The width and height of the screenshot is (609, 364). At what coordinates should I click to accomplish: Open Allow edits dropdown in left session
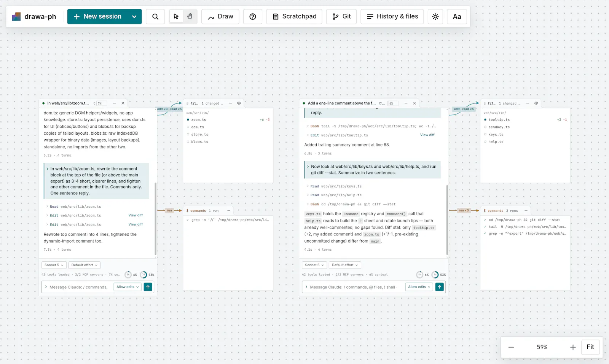[x=128, y=287]
